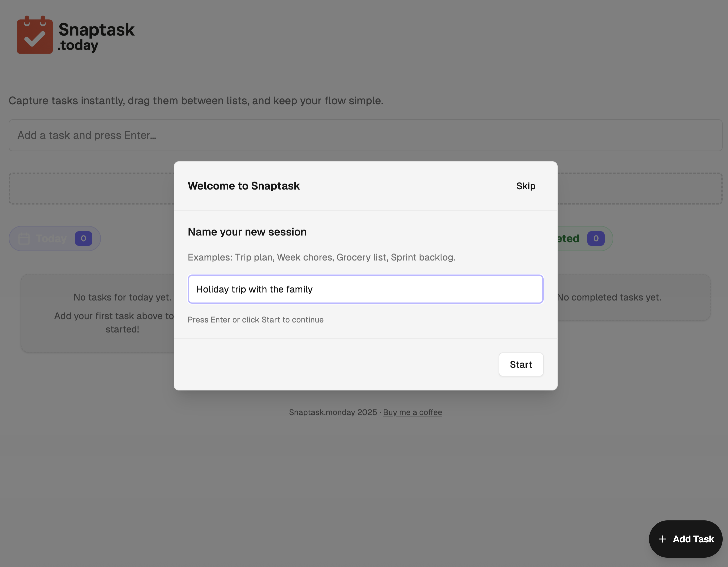Focus the session name input field
Screen dimensions: 728x567
click(x=365, y=289)
